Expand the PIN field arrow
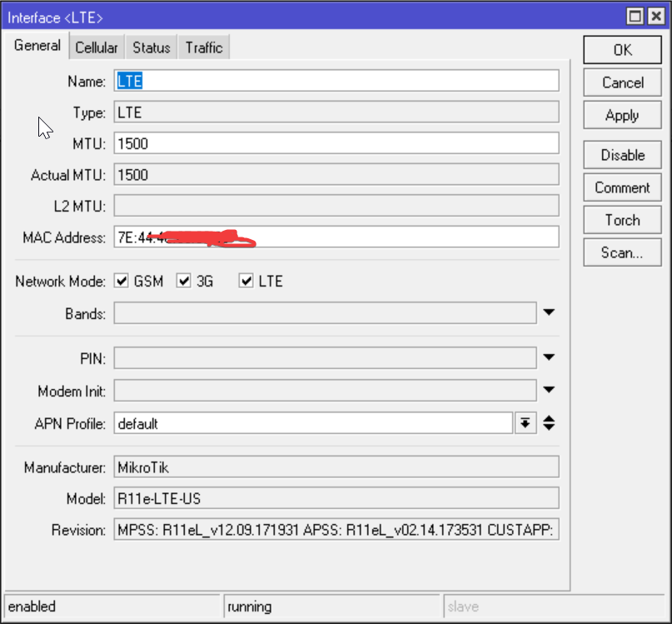Image resolution: width=672 pixels, height=624 pixels. tap(549, 358)
